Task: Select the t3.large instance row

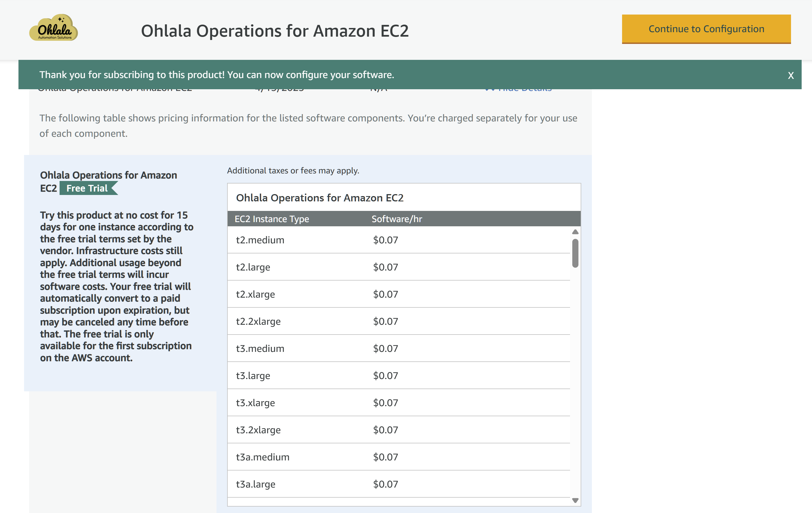Action: 399,375
